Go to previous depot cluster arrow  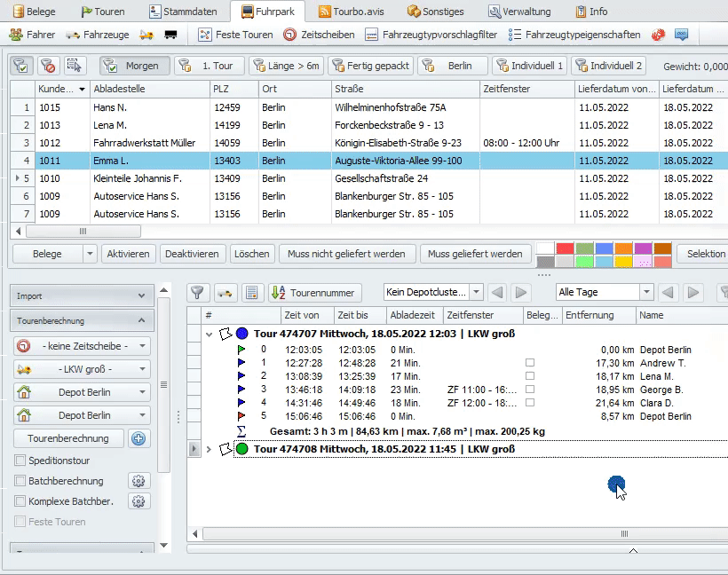pos(497,292)
